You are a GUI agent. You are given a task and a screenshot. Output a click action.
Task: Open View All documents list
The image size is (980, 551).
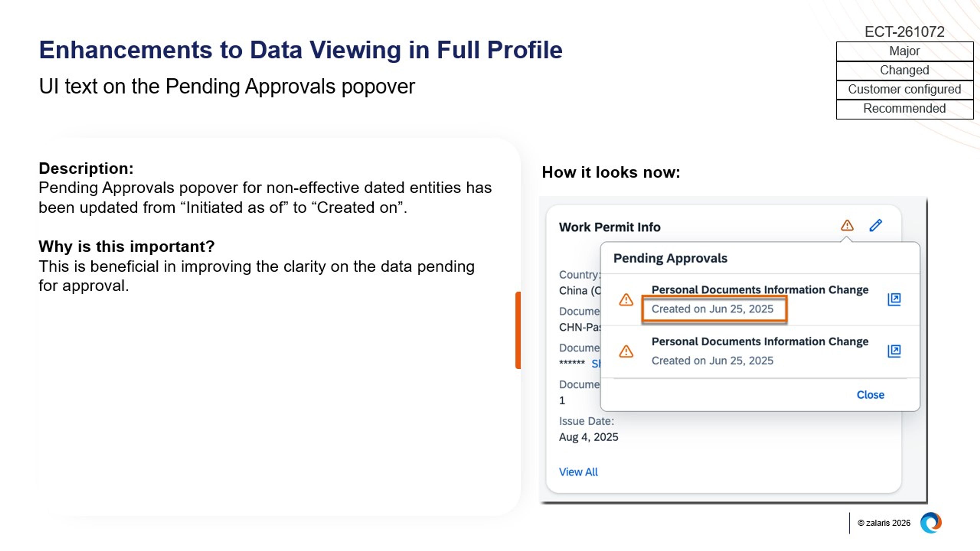tap(578, 472)
